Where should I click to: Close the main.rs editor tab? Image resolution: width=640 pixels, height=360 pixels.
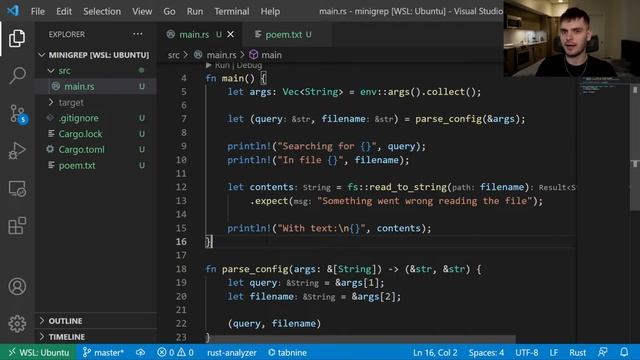click(231, 35)
